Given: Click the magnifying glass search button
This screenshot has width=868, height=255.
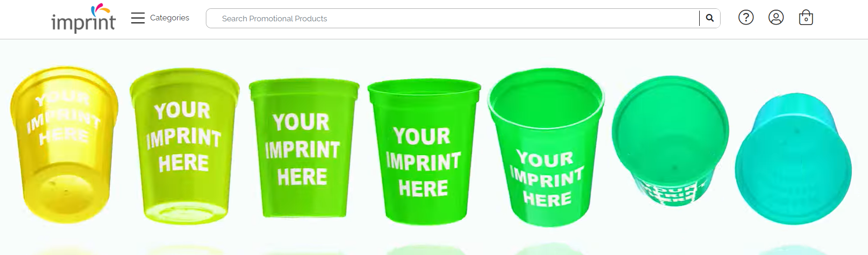Looking at the screenshot, I should [710, 18].
